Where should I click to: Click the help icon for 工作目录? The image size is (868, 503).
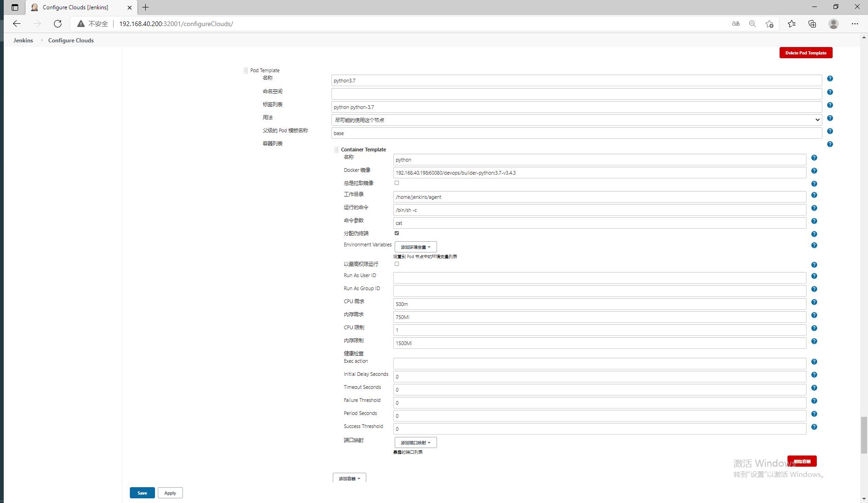click(x=814, y=195)
